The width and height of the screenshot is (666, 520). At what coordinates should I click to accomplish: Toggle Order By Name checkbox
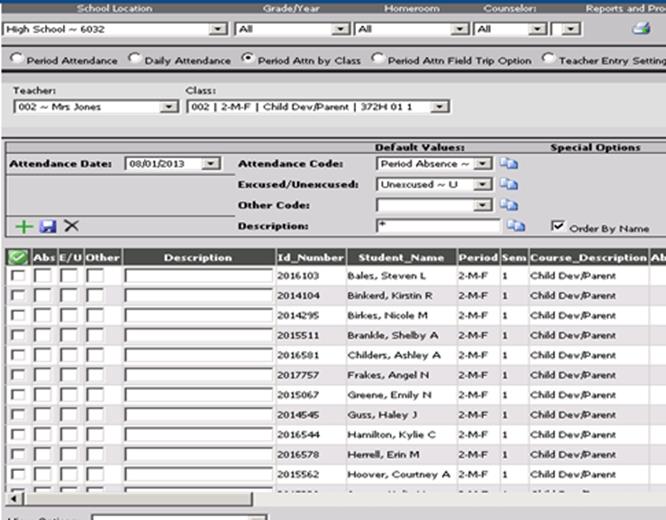557,226
